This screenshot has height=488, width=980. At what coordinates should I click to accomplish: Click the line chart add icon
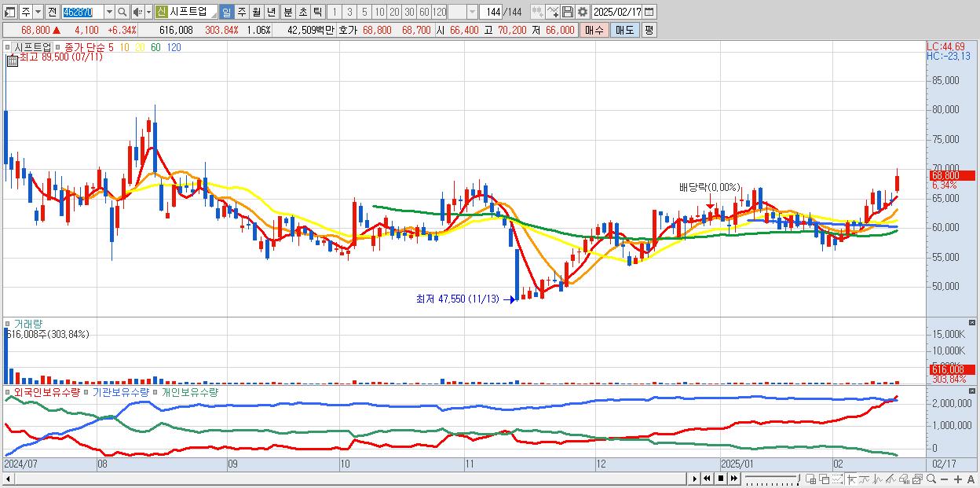pos(553,12)
